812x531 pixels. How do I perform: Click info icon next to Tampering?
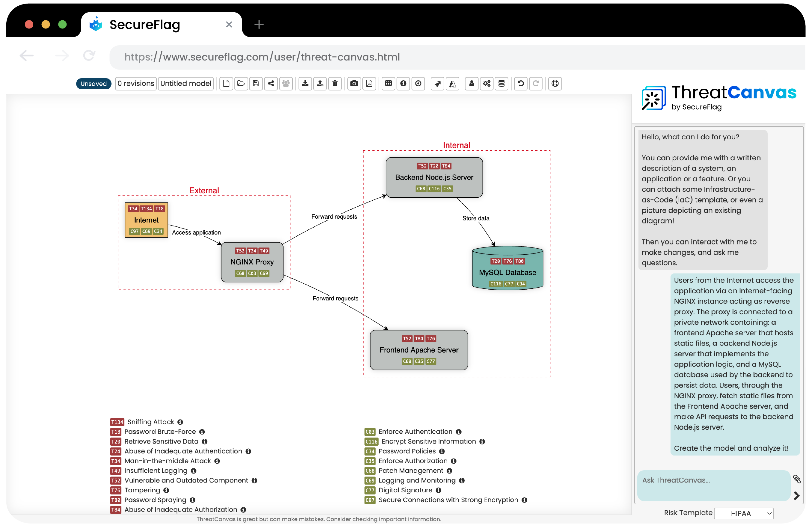(166, 491)
